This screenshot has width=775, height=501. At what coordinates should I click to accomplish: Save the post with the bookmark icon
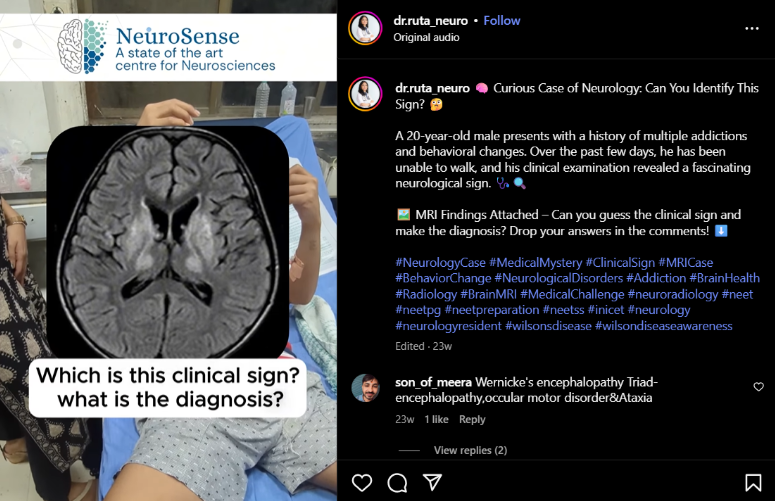(x=753, y=483)
